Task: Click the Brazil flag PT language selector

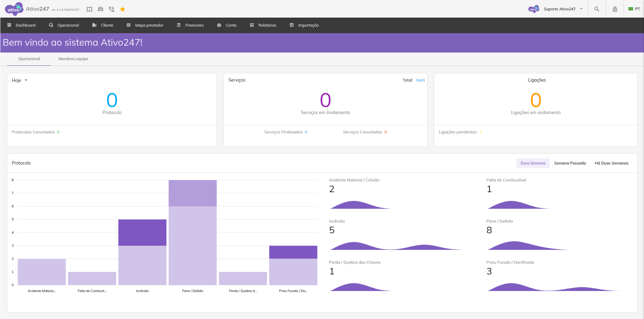Action: point(634,9)
